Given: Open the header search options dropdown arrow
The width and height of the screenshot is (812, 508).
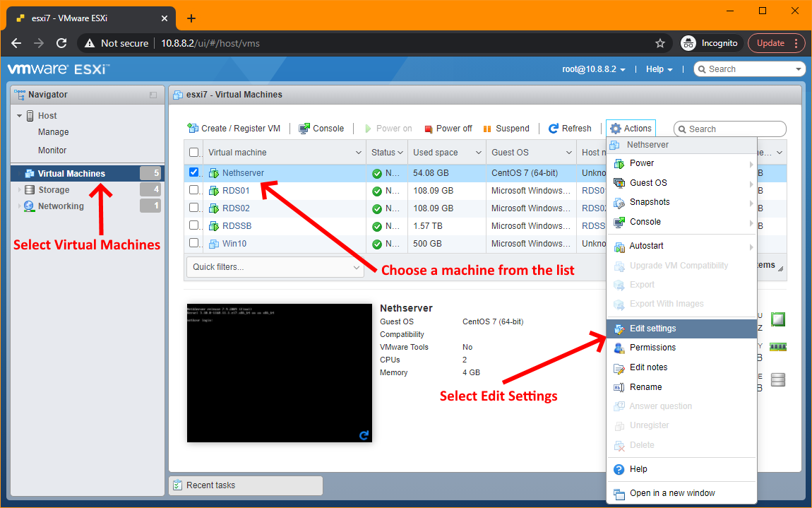Looking at the screenshot, I should [x=798, y=69].
